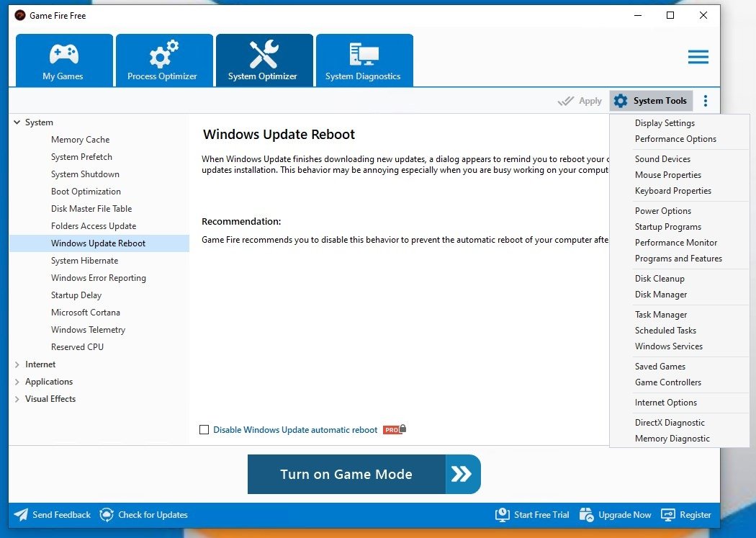
Task: Expand the Internet tree node
Action: coord(17,364)
